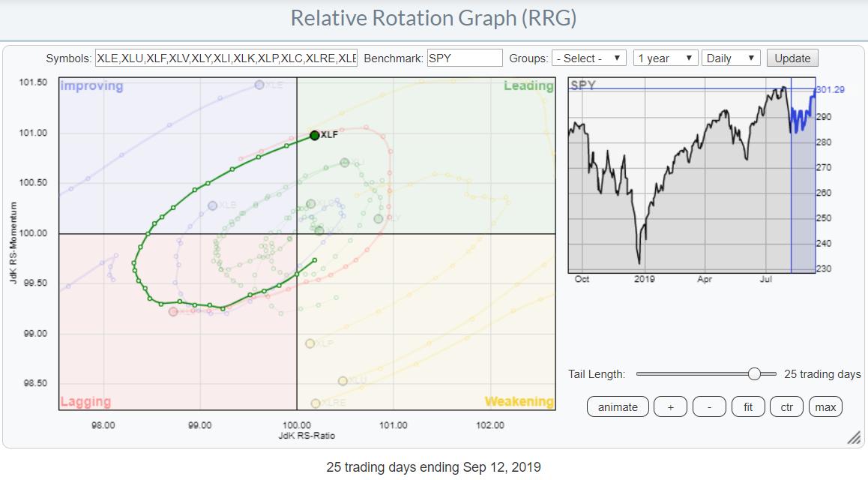Focus the Symbols input field
The height and width of the screenshot is (480, 868).
(x=226, y=58)
